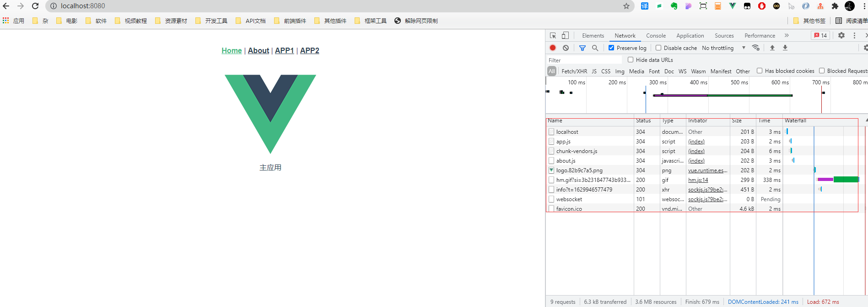
Task: Filter requests by Img type
Action: point(620,71)
